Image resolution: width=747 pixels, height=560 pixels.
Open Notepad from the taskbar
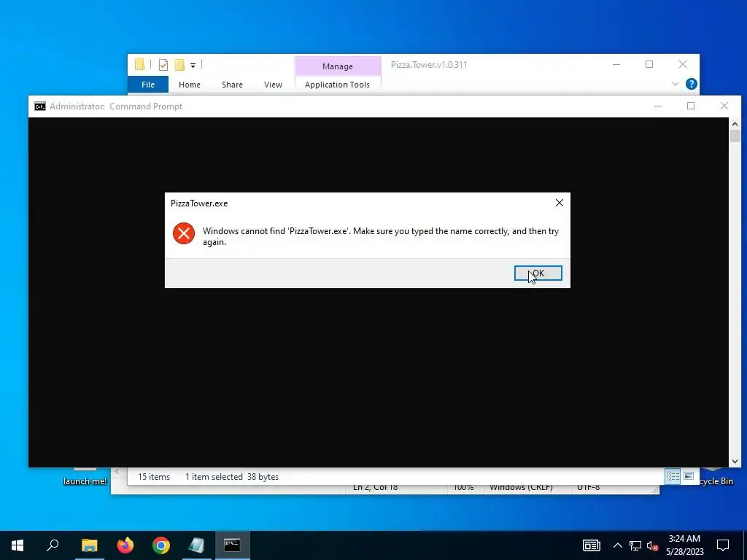pos(196,545)
